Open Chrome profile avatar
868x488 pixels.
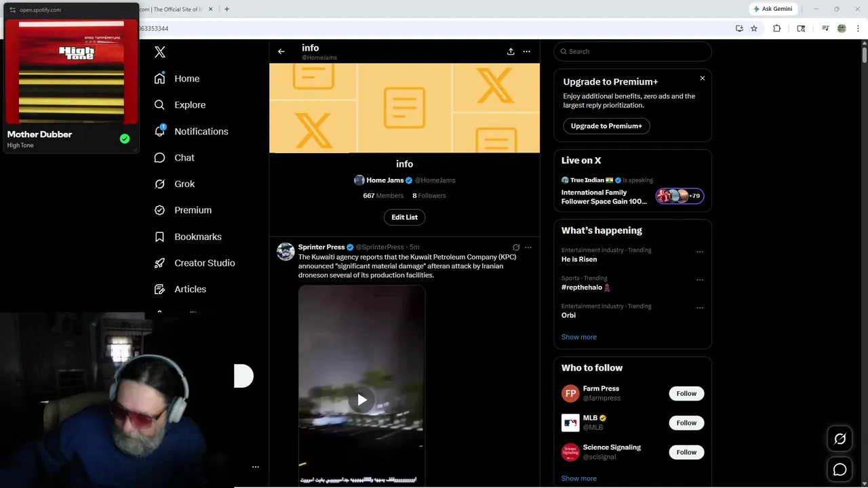(842, 28)
